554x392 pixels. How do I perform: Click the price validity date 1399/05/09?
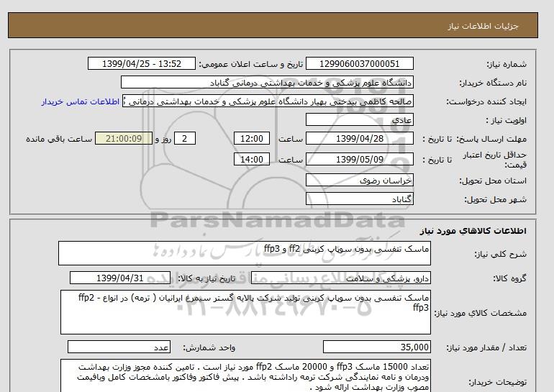tap(359, 159)
